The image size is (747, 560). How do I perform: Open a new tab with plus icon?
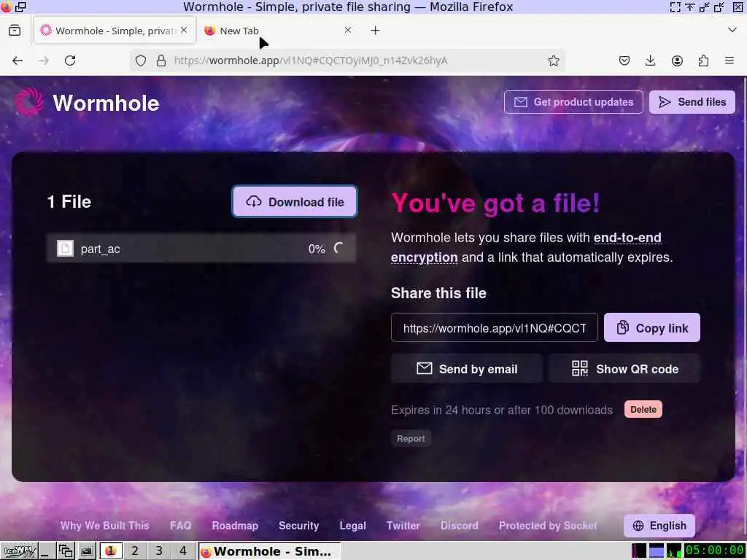point(376,31)
